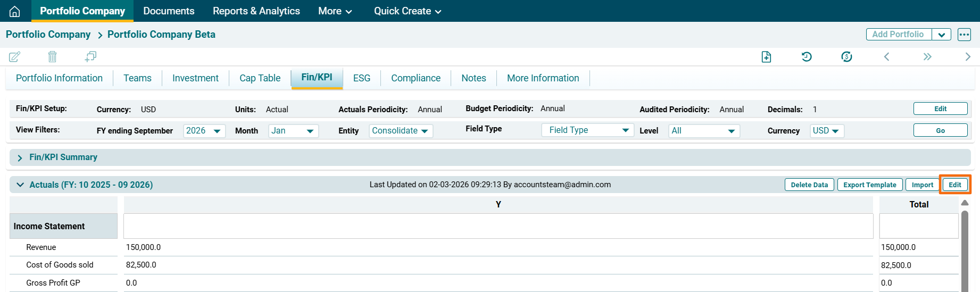
Task: Click the double-chevron skip icon
Action: (x=927, y=57)
